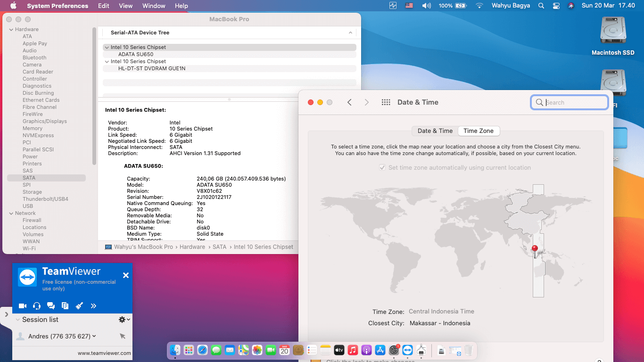Open Photos from the Dock
The width and height of the screenshot is (644, 362).
pyautogui.click(x=257, y=350)
